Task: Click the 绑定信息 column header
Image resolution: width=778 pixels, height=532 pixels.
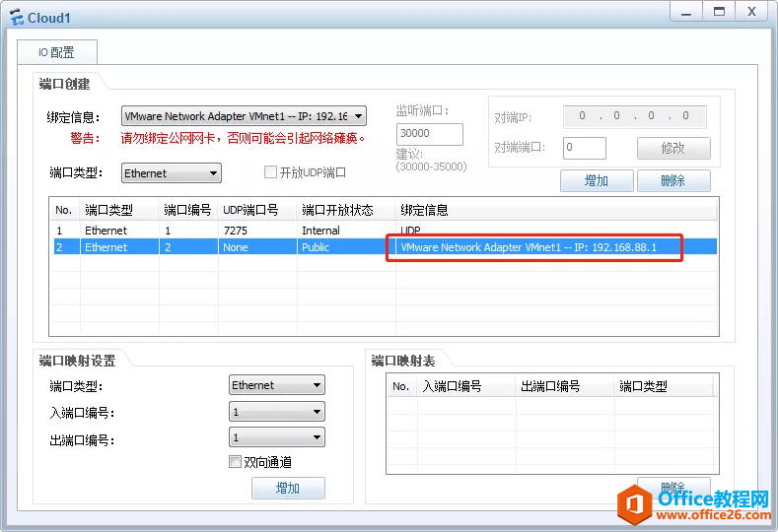Action: click(x=556, y=210)
